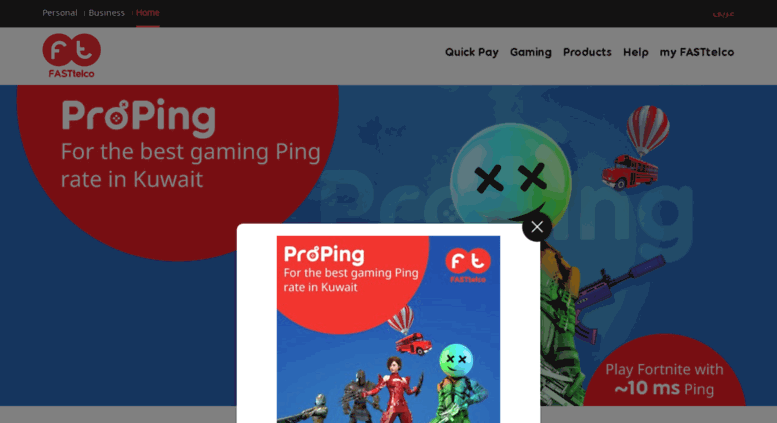Image resolution: width=777 pixels, height=423 pixels.
Task: Close the ProPing popup ad
Action: click(x=537, y=227)
